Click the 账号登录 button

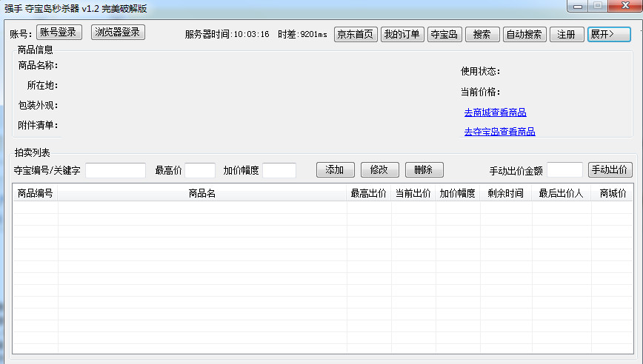(59, 33)
